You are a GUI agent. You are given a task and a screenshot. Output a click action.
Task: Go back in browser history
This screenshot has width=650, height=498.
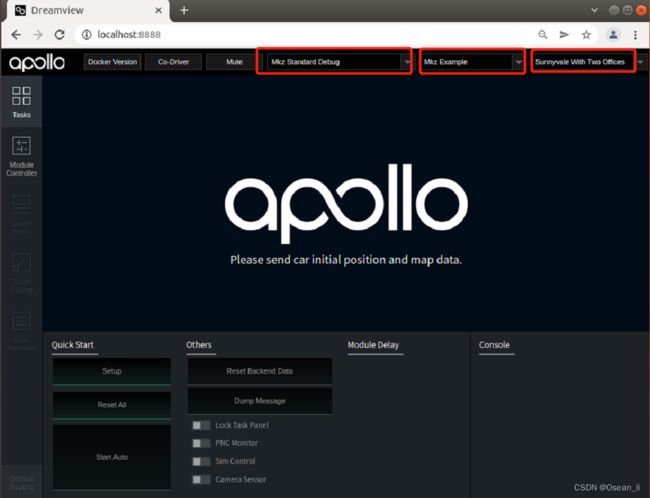pyautogui.click(x=16, y=35)
